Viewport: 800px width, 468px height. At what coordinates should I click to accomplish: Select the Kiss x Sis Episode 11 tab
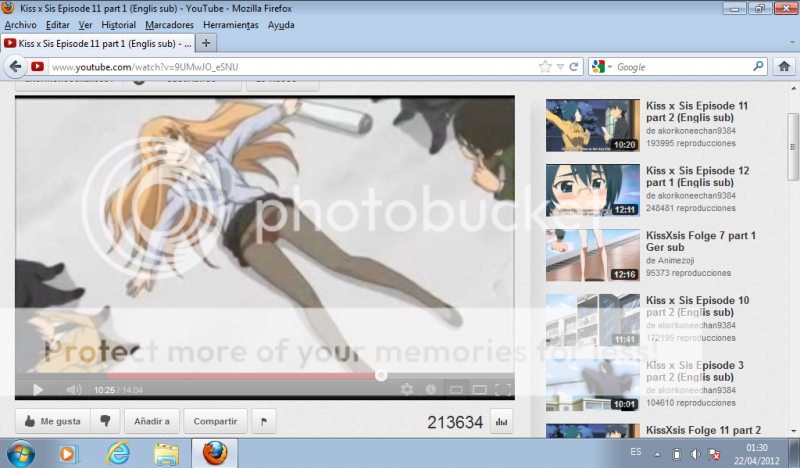tap(98, 43)
